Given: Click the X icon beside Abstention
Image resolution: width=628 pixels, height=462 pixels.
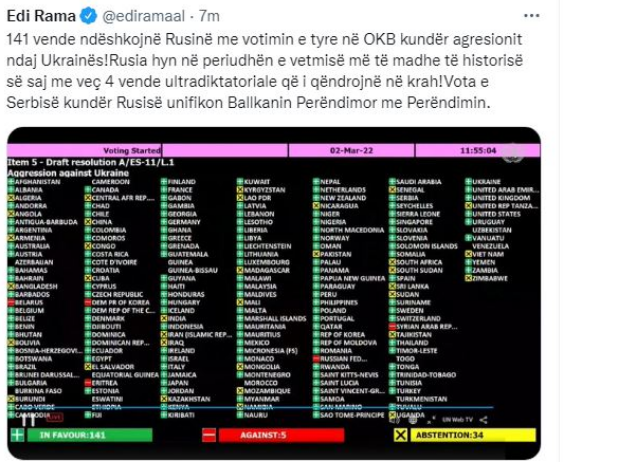Looking at the screenshot, I should tap(400, 435).
